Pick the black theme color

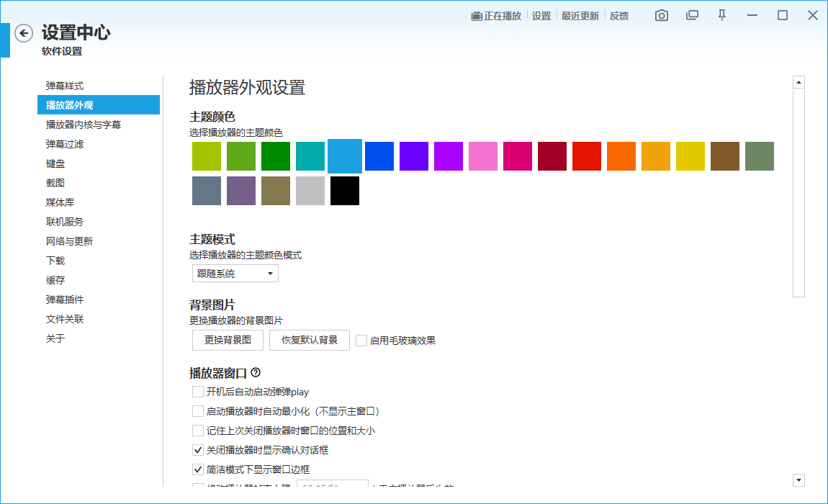[x=345, y=191]
